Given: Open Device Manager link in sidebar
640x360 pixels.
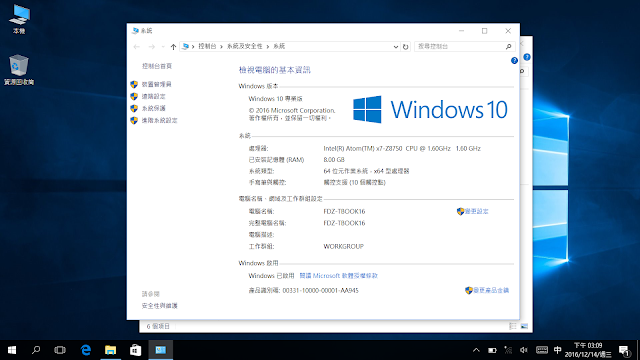Looking at the screenshot, I should (x=156, y=84).
